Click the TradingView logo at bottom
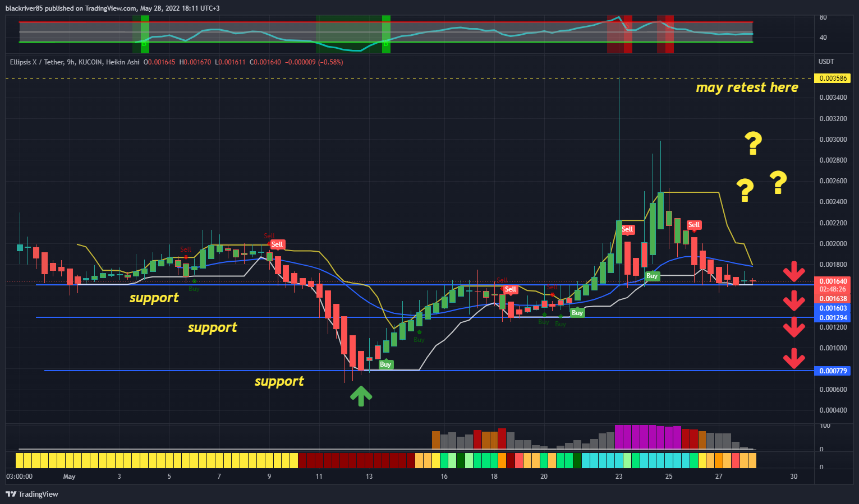Image resolution: width=859 pixels, height=504 pixels. tap(32, 494)
